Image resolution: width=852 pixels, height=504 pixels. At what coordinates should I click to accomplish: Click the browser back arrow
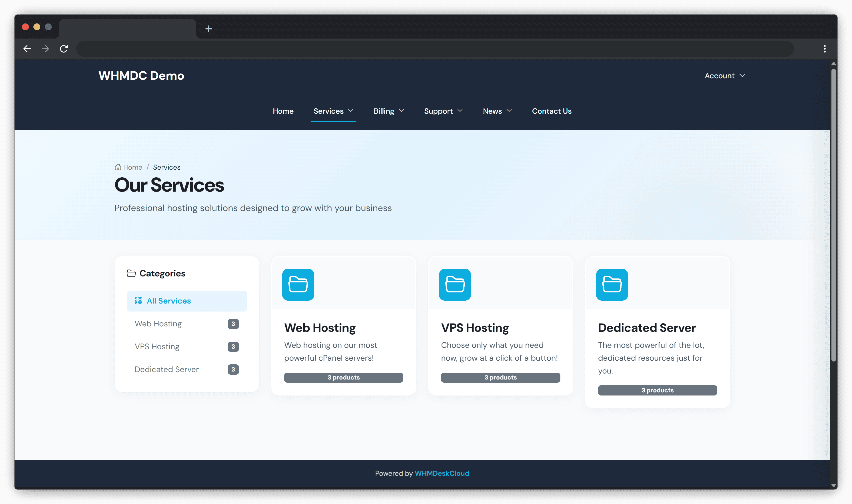point(27,49)
